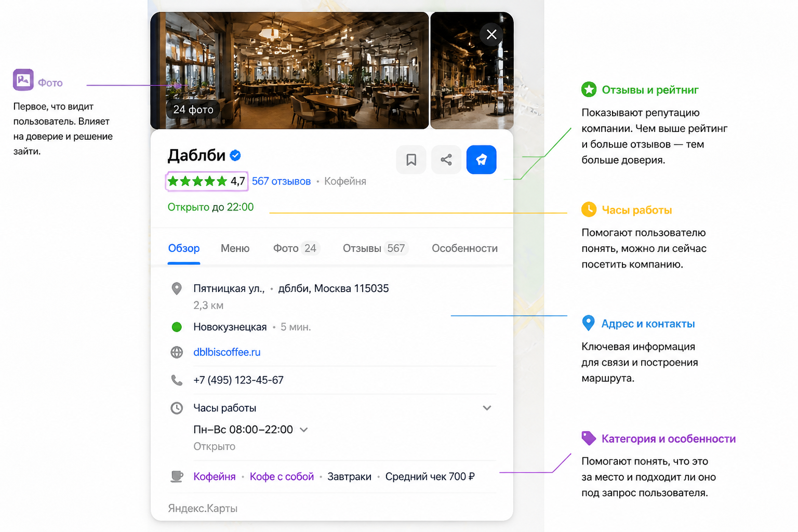Click the location pin icon by Пятницкая ул.
798x532 pixels.
coord(177,289)
